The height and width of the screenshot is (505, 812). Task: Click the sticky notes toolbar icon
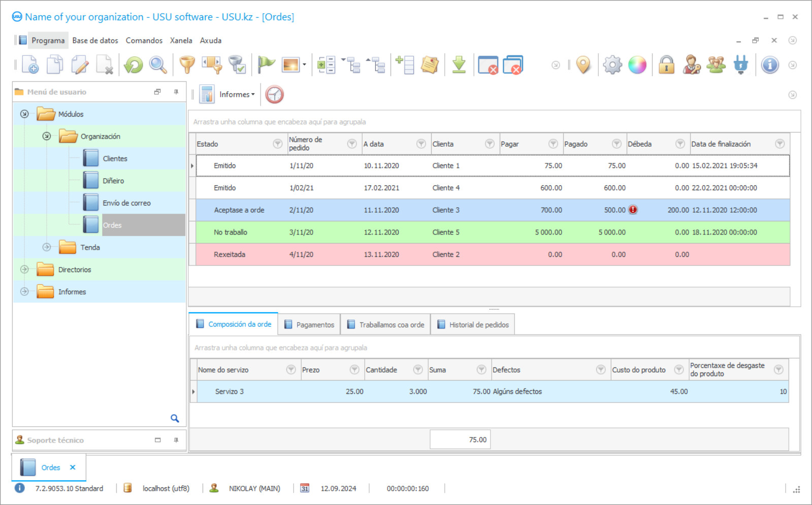[x=430, y=65]
